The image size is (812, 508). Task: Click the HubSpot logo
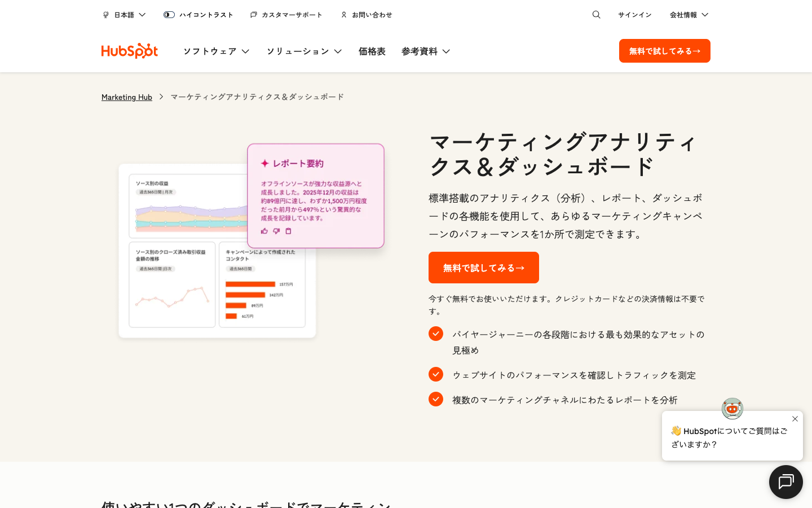130,51
